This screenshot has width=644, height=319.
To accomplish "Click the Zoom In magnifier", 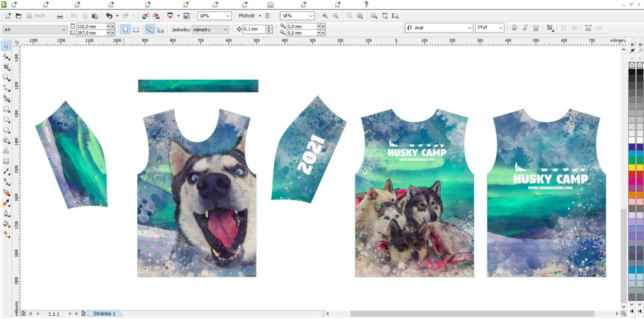I will pos(325,16).
